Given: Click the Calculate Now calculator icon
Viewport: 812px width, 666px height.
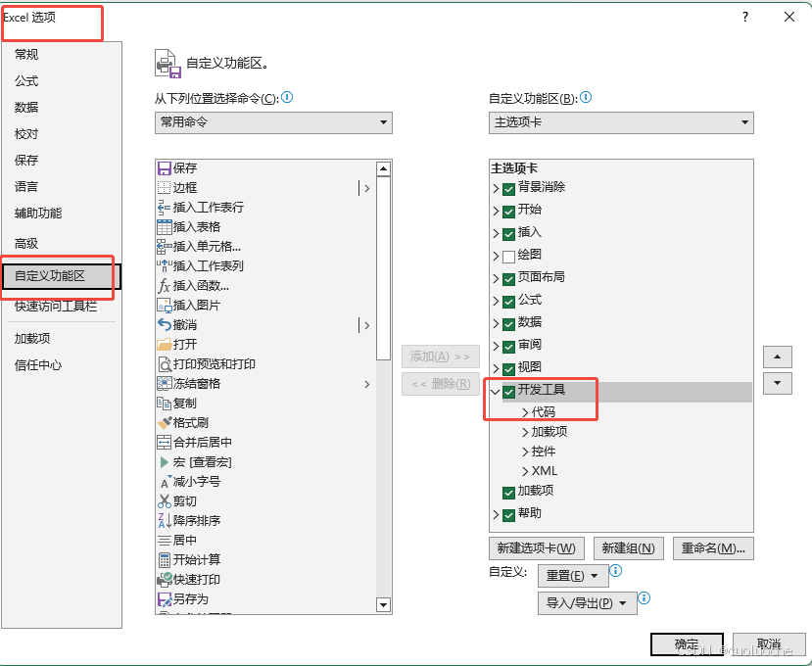Looking at the screenshot, I should click(x=165, y=560).
